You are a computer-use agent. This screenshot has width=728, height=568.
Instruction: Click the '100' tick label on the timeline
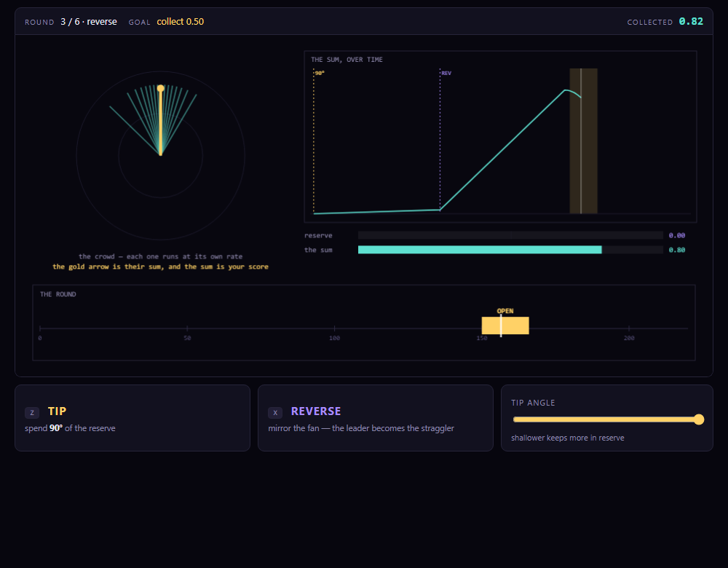[334, 338]
